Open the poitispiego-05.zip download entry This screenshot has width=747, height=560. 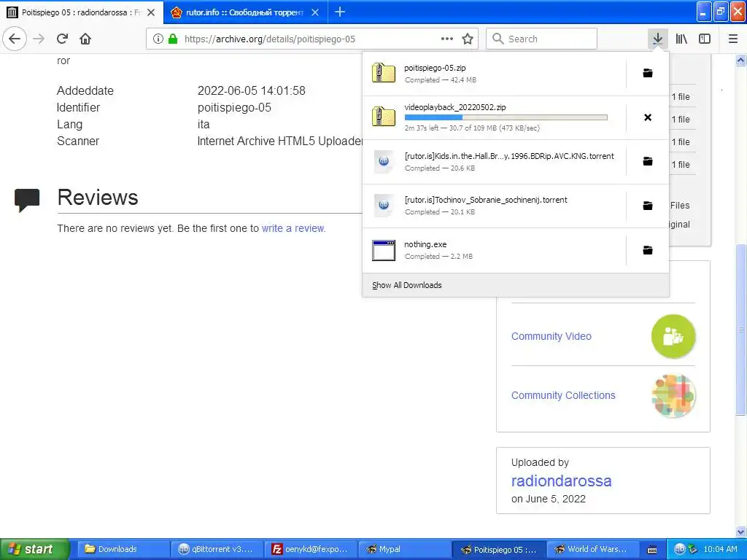pos(494,74)
